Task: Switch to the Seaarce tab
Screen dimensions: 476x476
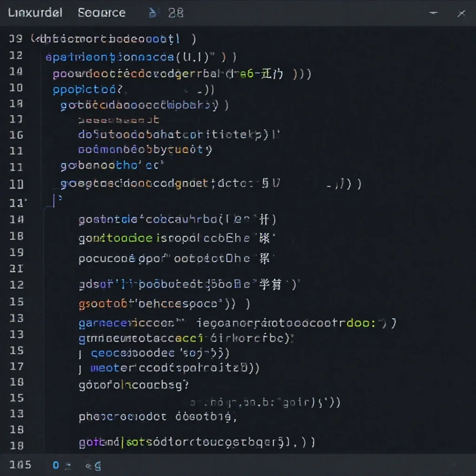Action: click(x=101, y=13)
